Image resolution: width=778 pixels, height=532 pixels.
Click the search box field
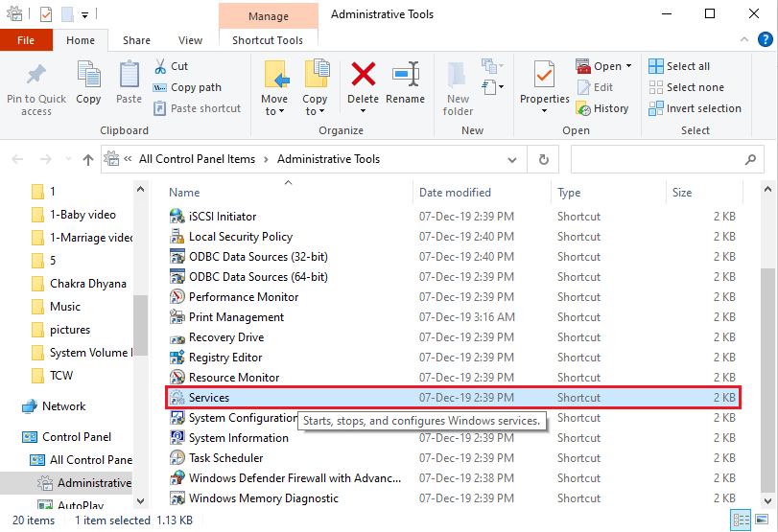pos(667,160)
